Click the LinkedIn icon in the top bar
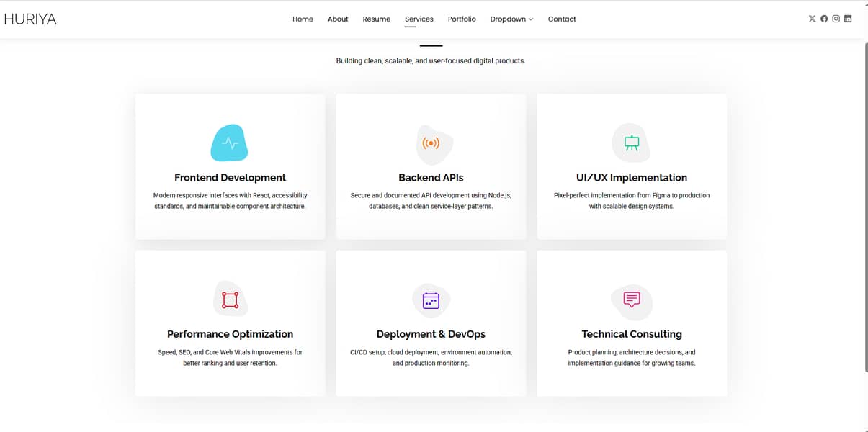 (848, 19)
